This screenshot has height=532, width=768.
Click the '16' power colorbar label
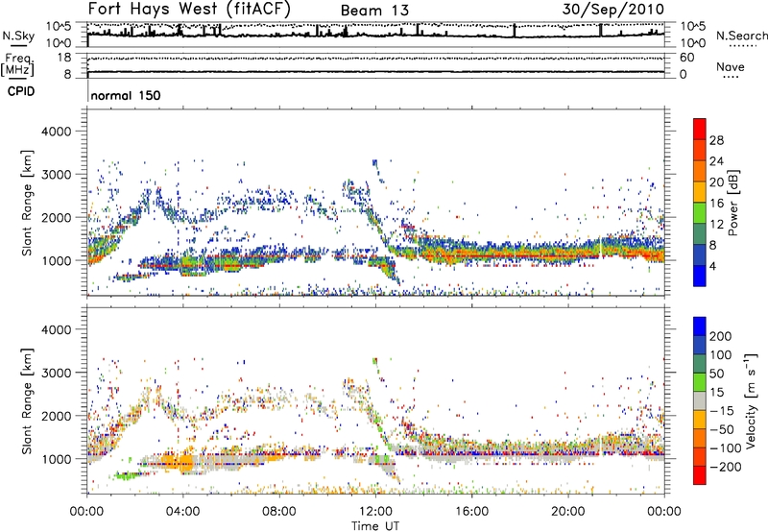716,204
